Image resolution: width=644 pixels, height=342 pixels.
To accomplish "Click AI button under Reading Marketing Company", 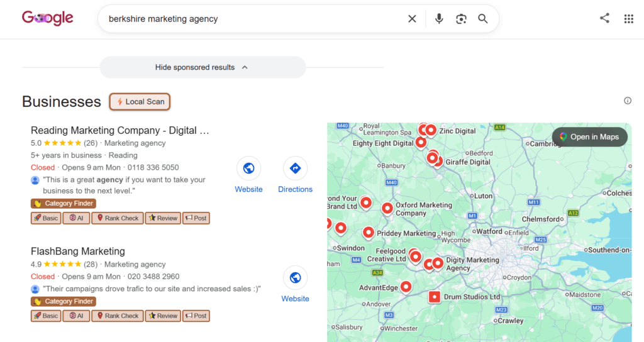I will [x=76, y=218].
